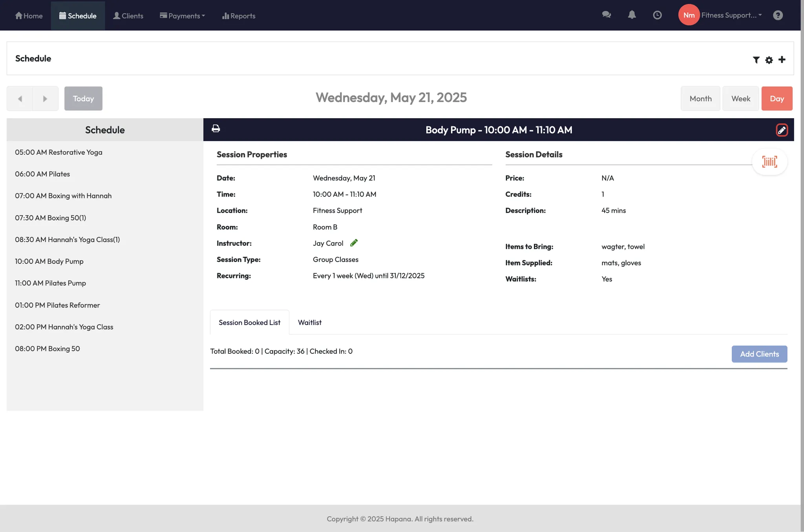804x532 pixels.
Task: Expand the Payments dropdown menu
Action: click(x=182, y=16)
